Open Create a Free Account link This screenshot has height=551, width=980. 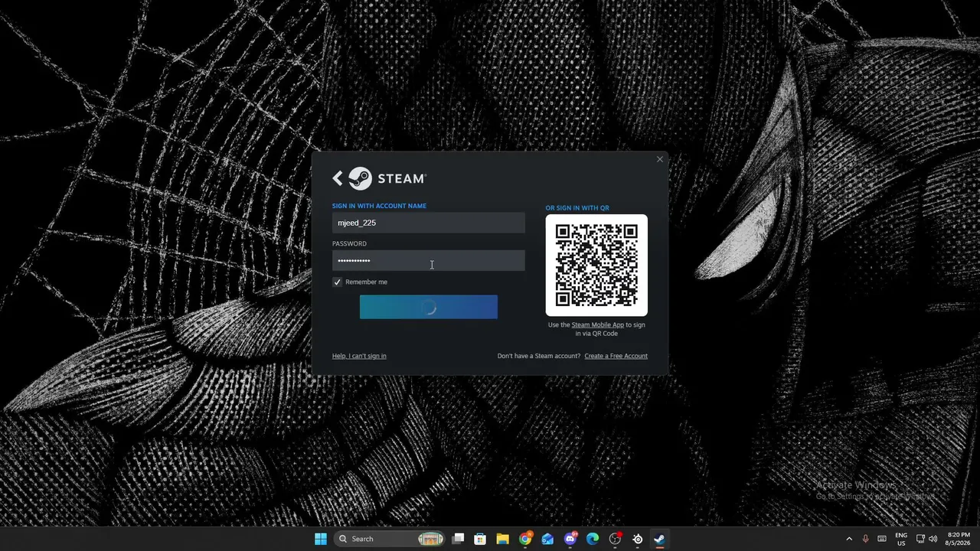pyautogui.click(x=616, y=356)
